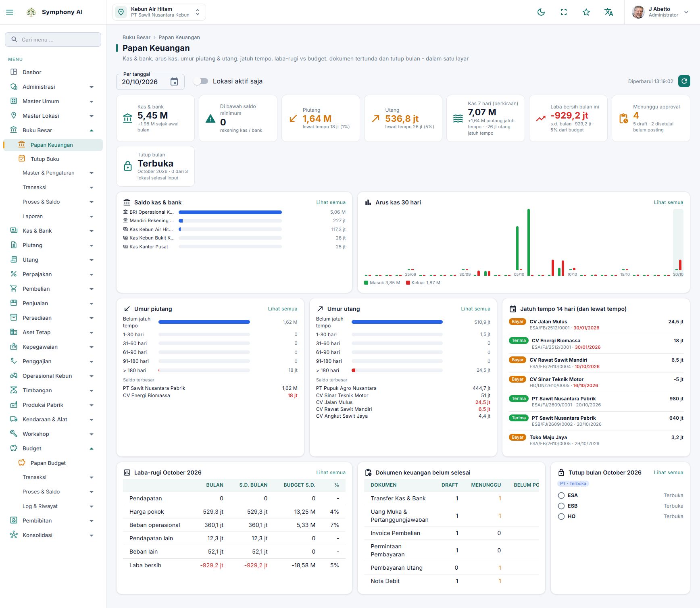This screenshot has width=700, height=608.
Task: Click the Menunggu approval clipboard icon
Action: (623, 119)
